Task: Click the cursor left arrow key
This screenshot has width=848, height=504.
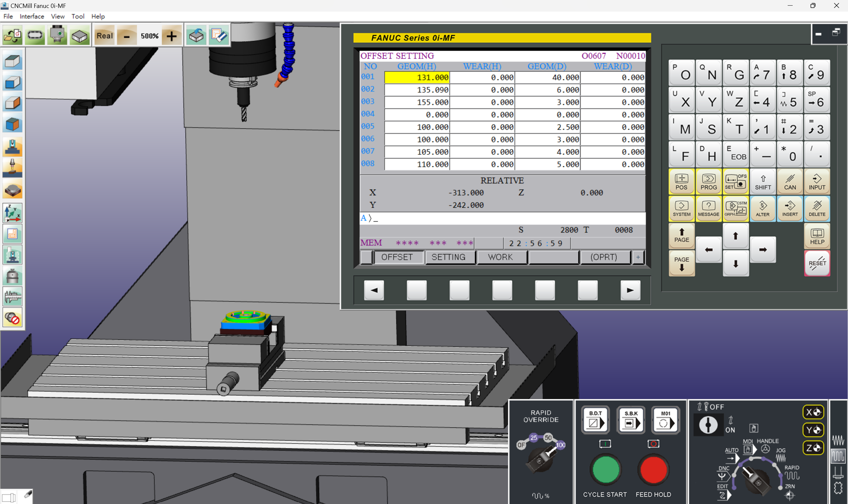Action: point(708,250)
